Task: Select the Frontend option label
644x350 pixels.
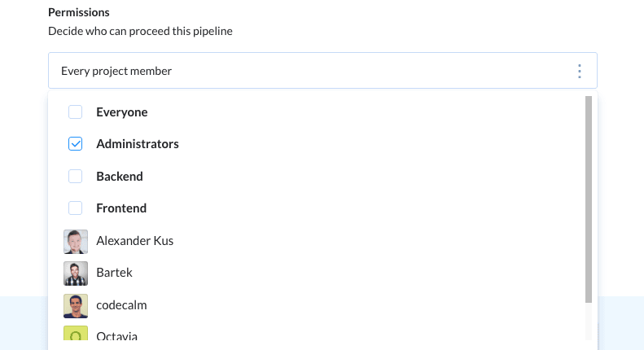Action: pyautogui.click(x=121, y=208)
